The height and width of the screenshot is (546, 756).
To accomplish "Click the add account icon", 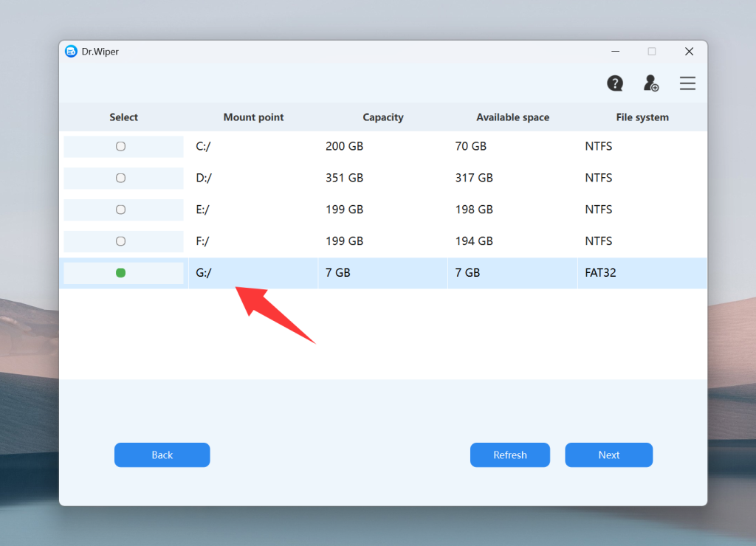I will click(x=651, y=83).
